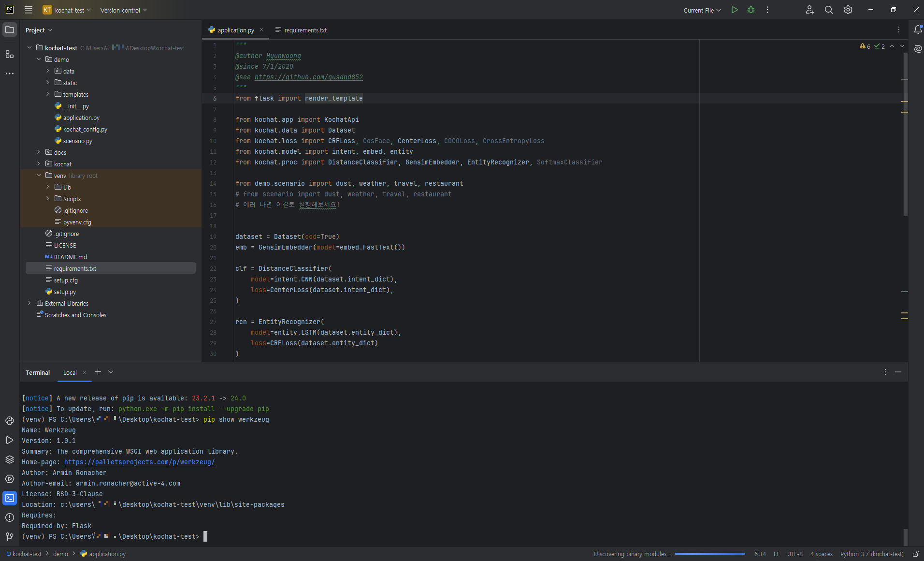Open the terminal shell options dropdown chevron
The width and height of the screenshot is (924, 561).
click(111, 372)
